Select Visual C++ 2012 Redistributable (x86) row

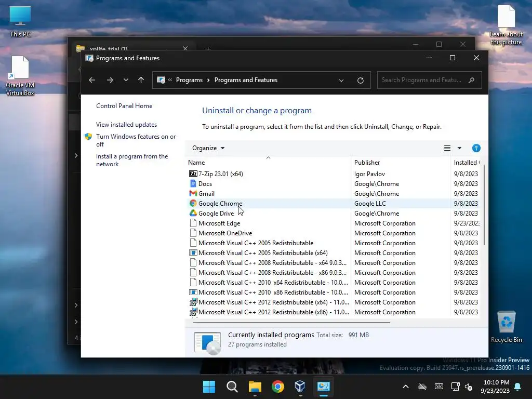[x=334, y=312]
